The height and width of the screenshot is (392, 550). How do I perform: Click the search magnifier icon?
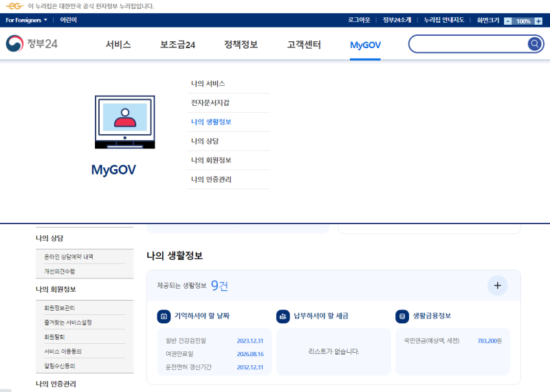[x=534, y=44]
